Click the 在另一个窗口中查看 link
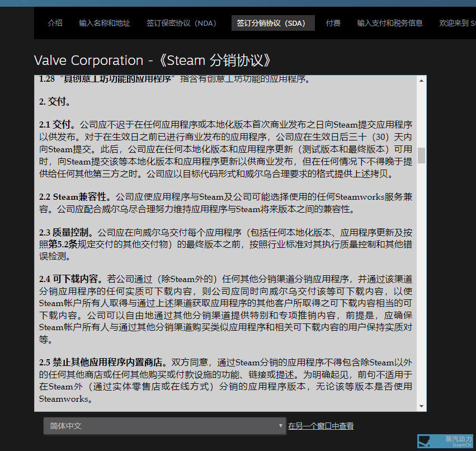 321,426
